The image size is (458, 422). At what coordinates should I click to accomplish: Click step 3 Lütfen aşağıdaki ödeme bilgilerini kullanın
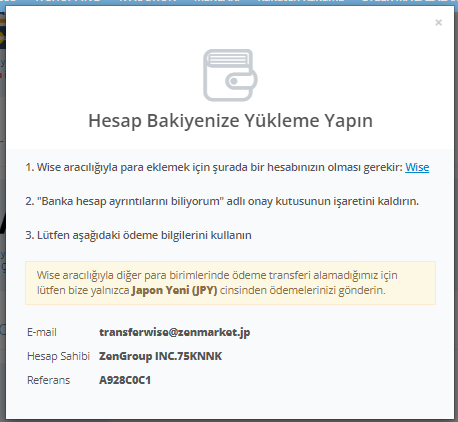[138, 235]
